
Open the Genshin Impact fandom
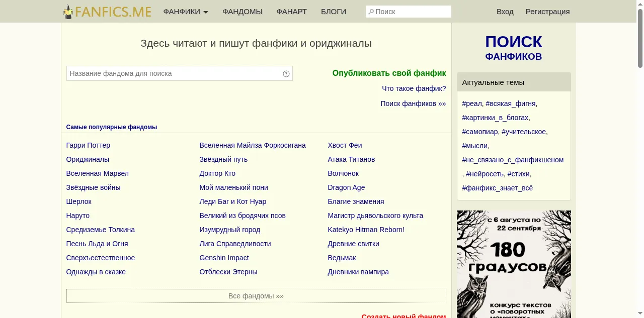tap(224, 258)
